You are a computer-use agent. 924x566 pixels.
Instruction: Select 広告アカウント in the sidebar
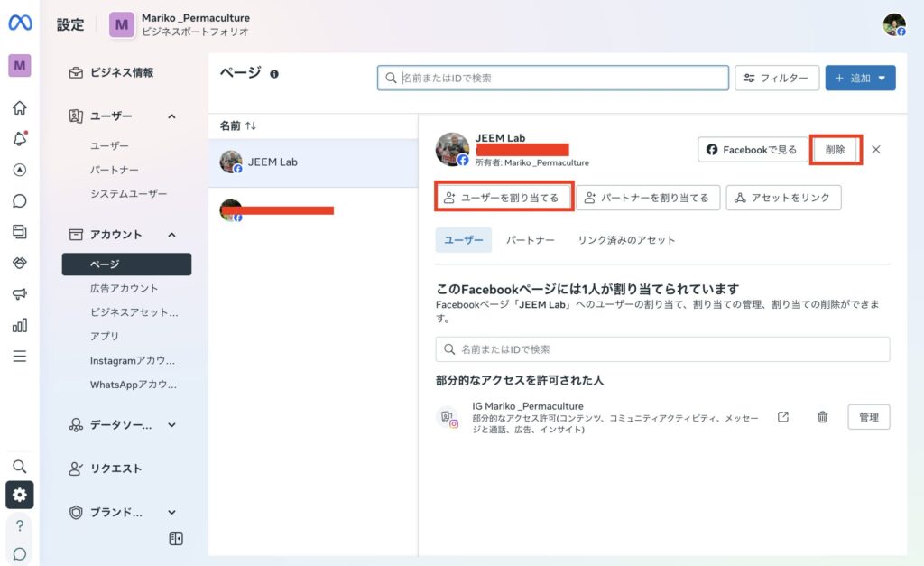coord(125,289)
